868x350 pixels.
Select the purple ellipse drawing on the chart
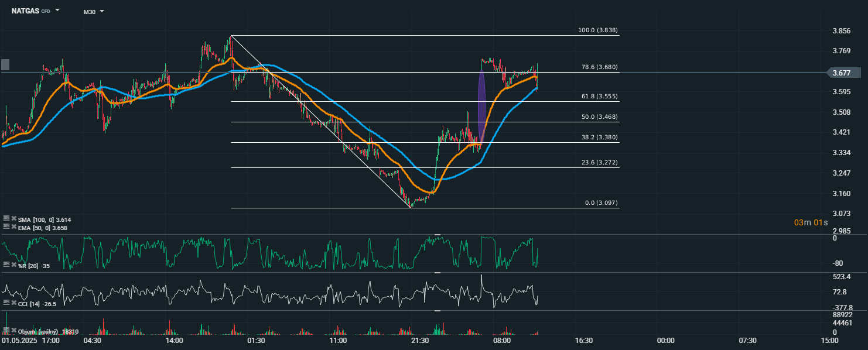482,105
